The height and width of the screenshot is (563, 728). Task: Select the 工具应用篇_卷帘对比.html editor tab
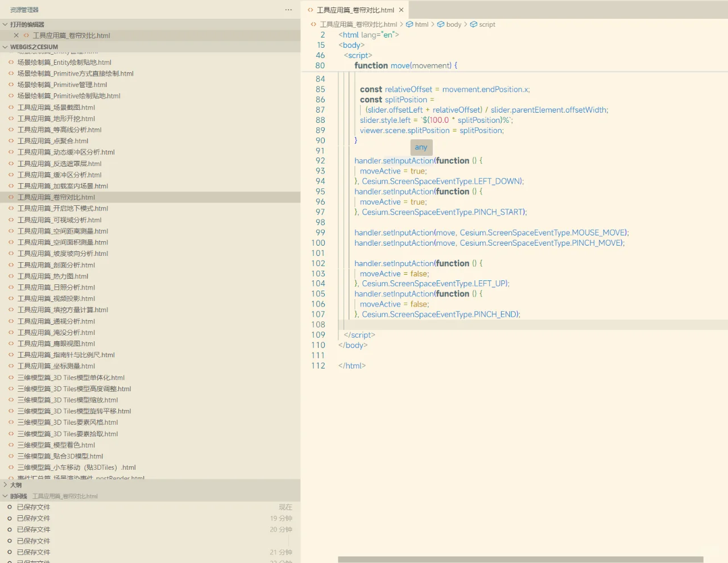[355, 10]
